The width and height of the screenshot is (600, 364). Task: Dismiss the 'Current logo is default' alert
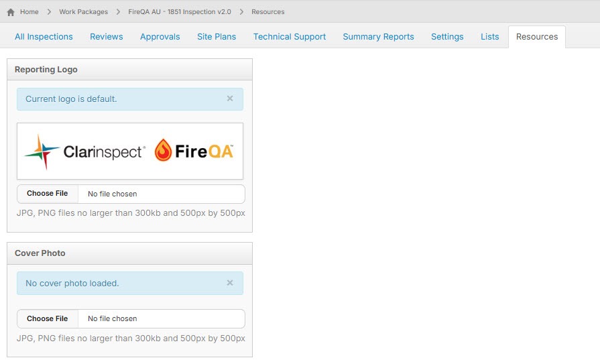[x=229, y=99]
